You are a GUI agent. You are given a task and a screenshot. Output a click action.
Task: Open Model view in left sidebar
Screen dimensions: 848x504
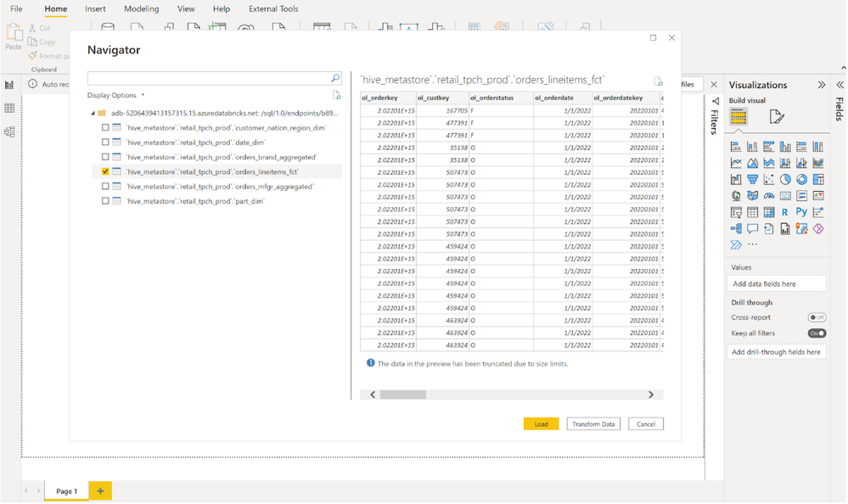[9, 132]
